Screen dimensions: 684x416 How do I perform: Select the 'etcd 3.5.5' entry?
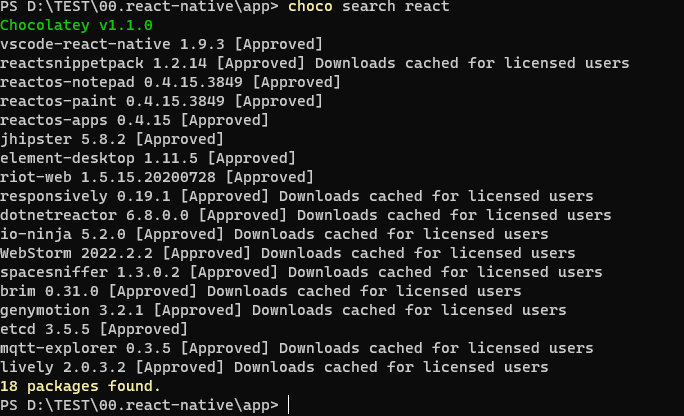94,329
